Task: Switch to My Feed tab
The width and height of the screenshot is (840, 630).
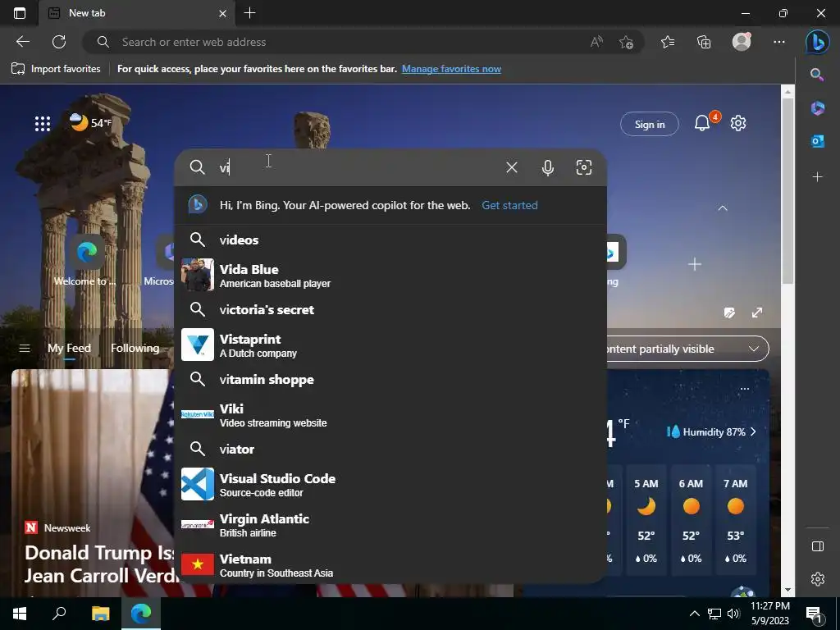Action: 69,348
